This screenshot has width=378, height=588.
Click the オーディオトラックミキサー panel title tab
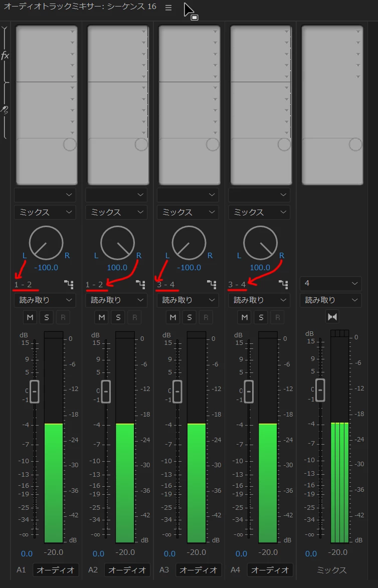[x=80, y=7]
